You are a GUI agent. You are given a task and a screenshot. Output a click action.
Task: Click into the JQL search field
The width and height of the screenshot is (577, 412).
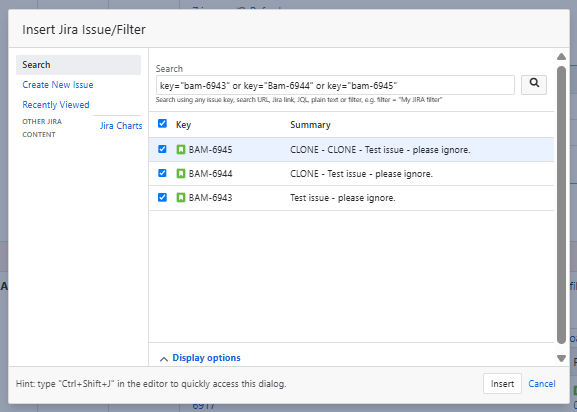pos(335,85)
